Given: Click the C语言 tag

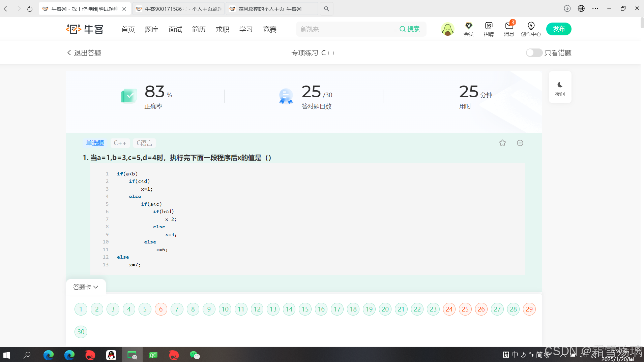Looking at the screenshot, I should tap(144, 143).
